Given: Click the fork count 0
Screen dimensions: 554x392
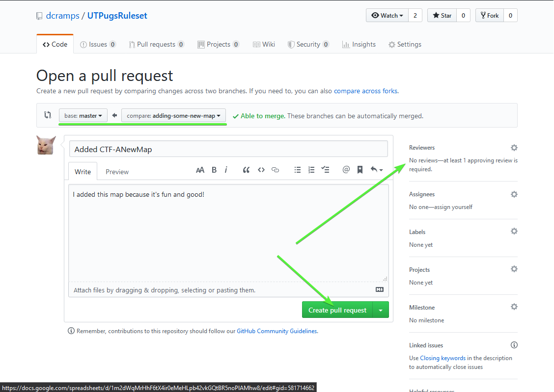Looking at the screenshot, I should tap(510, 16).
